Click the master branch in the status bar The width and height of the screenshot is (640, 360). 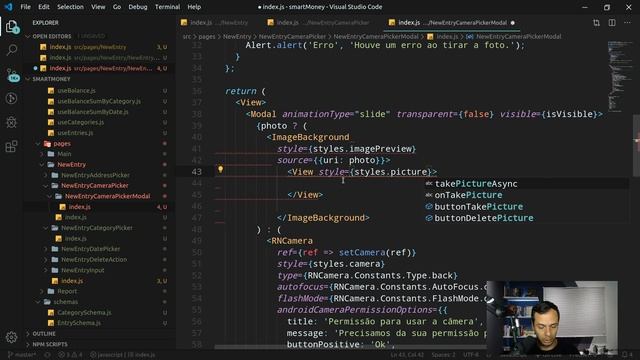click(x=22, y=355)
